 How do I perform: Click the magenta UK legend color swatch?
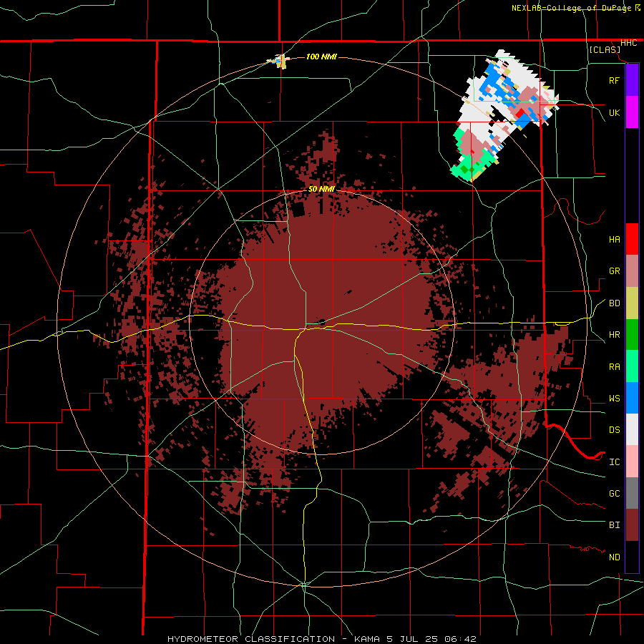(632, 112)
